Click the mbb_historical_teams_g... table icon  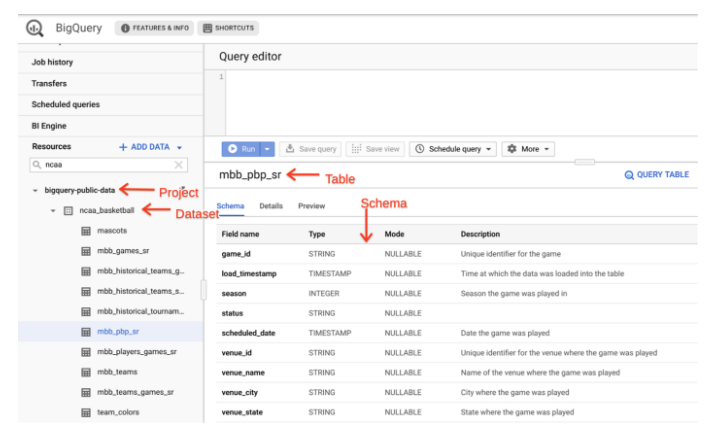coord(86,271)
